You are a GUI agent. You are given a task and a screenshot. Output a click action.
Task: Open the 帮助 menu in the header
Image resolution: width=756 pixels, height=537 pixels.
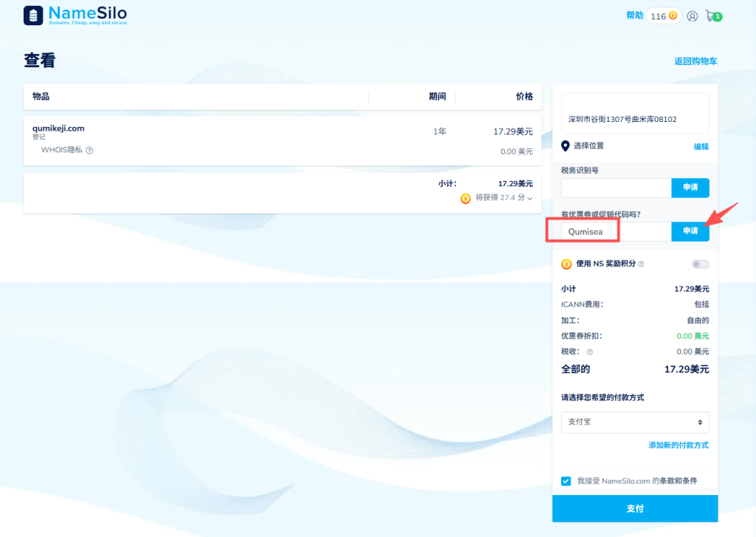point(634,15)
